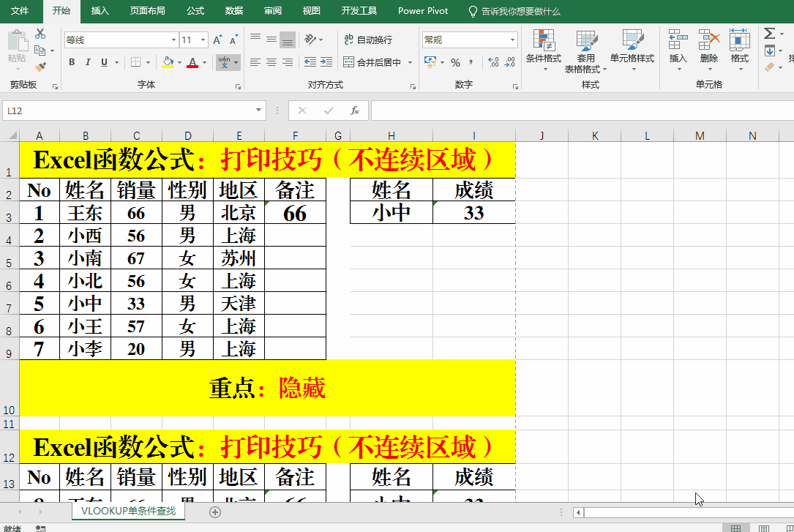This screenshot has width=794, height=532.
Task: Click the AutoSum sigma icon
Action: [x=769, y=34]
